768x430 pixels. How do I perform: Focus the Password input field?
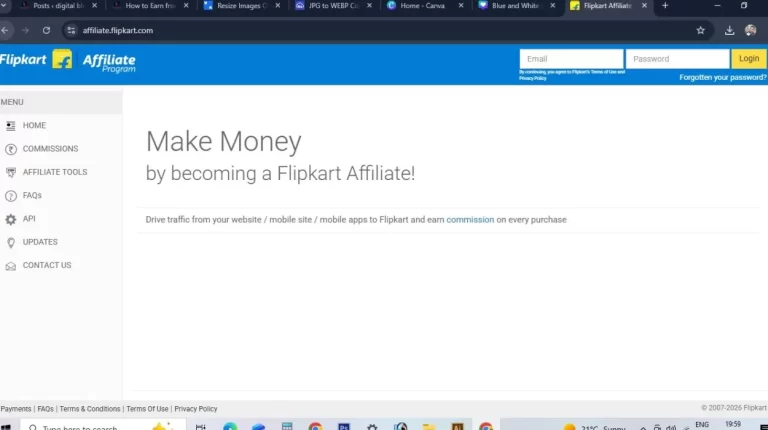pyautogui.click(x=677, y=59)
